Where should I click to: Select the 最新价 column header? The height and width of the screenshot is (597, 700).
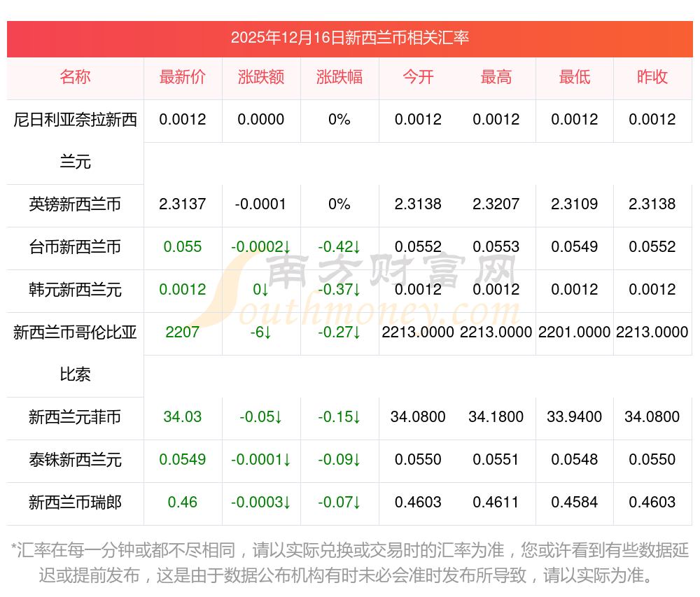tap(183, 77)
